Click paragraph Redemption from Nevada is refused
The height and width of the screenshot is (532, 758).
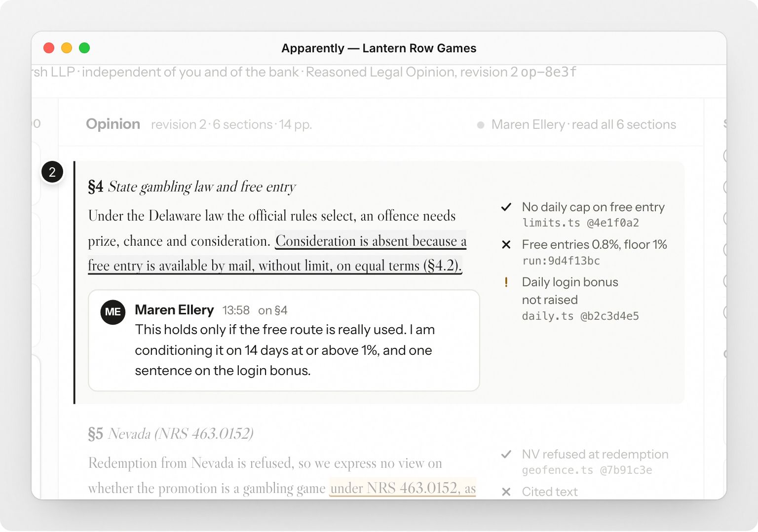point(282,476)
